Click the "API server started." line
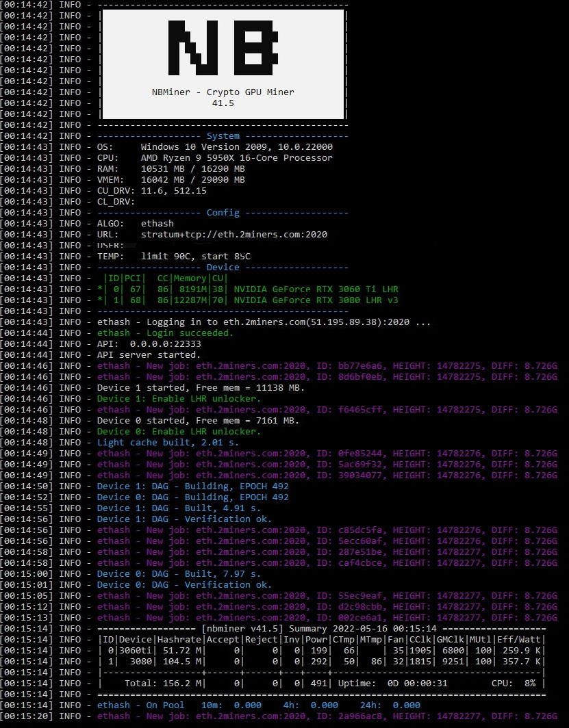 point(149,354)
